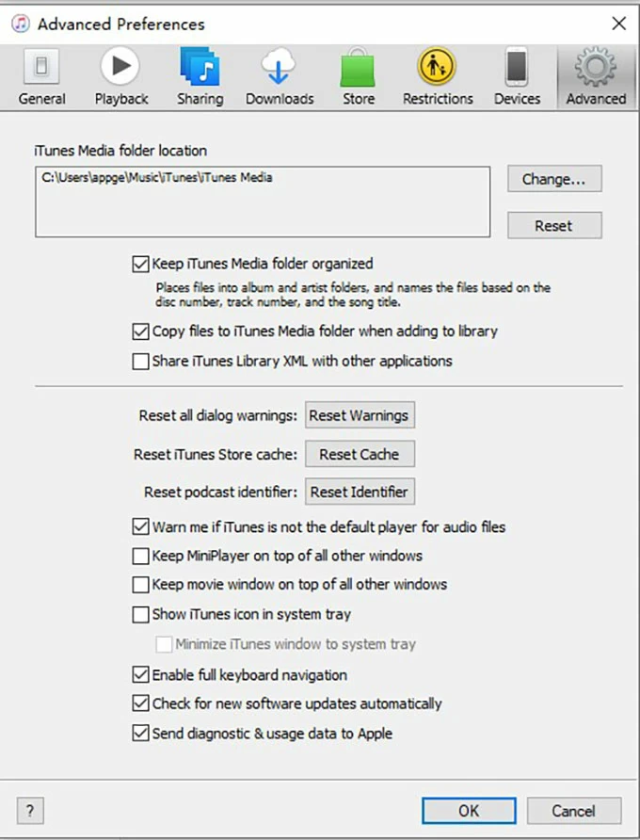Viewport: 640px width, 840px height.
Task: Select the Store shopping bag icon
Action: pyautogui.click(x=358, y=69)
